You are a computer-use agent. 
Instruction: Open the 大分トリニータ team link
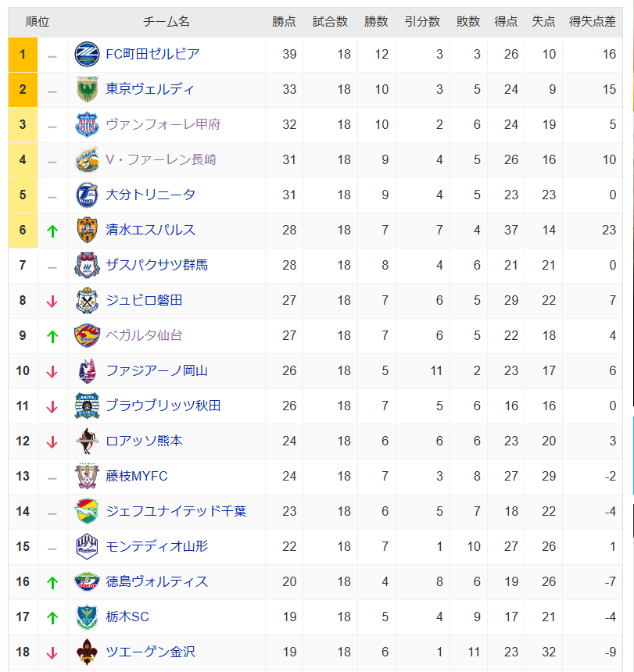click(x=150, y=195)
